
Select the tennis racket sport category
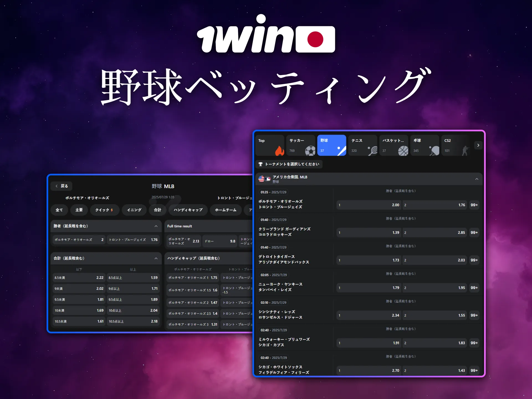(363, 145)
